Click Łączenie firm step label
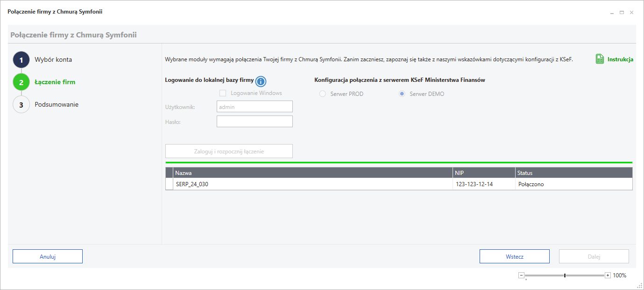644x290 pixels. (55, 82)
